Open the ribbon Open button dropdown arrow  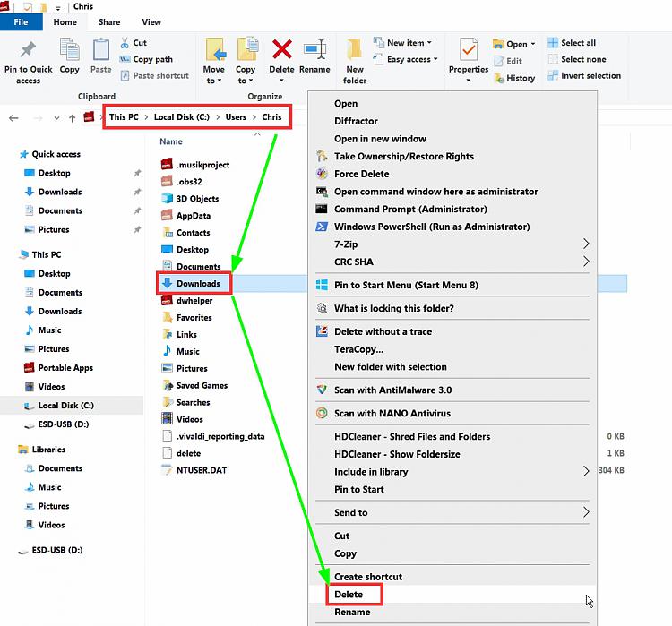(533, 44)
